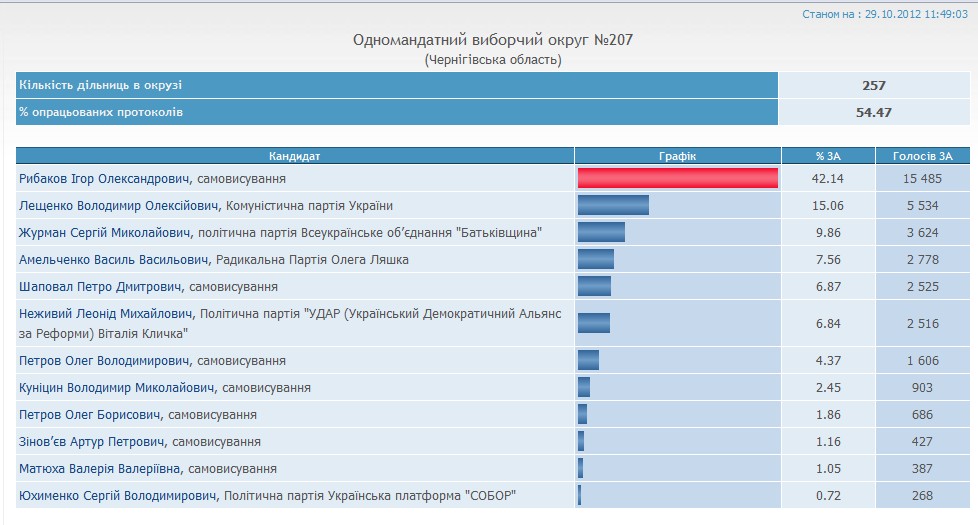Screen dimensions: 978x525
Task: Click the % ЗА column header
Action: 827,156
